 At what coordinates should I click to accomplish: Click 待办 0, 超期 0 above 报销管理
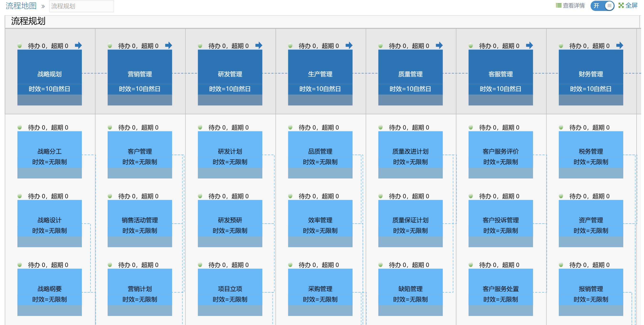pos(590,265)
